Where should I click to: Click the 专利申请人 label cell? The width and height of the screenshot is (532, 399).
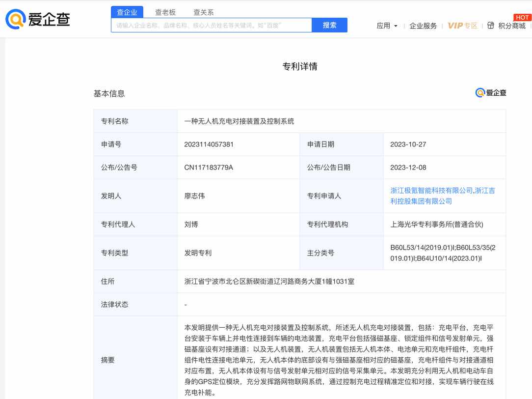[x=341, y=196]
